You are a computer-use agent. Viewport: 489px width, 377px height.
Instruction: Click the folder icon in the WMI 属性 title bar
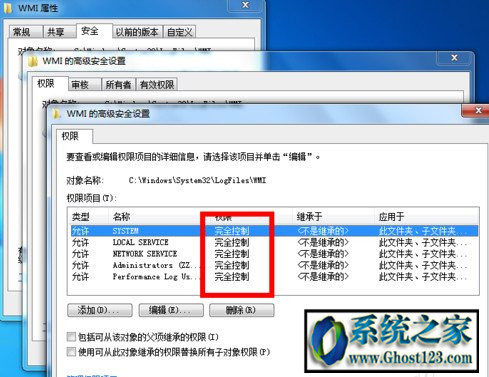point(7,8)
